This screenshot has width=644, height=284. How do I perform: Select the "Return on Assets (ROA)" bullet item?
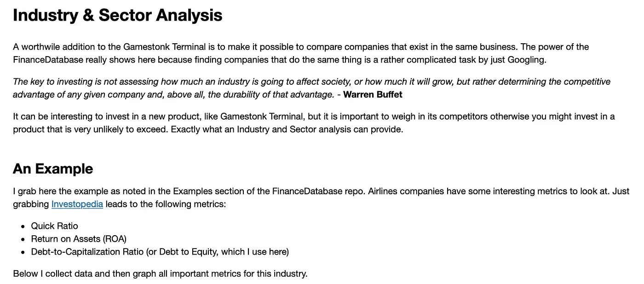78,239
